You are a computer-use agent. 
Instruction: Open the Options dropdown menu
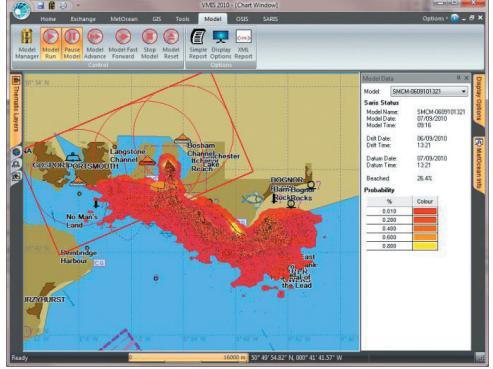435,19
